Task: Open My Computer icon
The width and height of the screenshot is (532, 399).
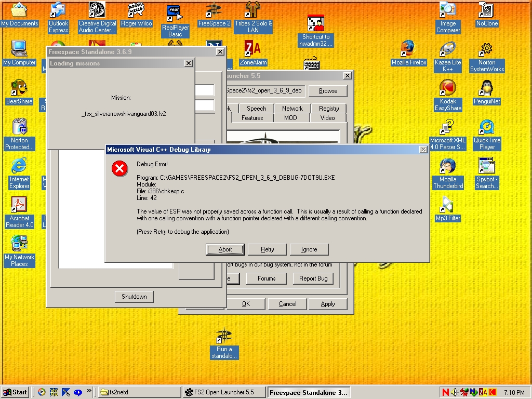Action: [19, 53]
